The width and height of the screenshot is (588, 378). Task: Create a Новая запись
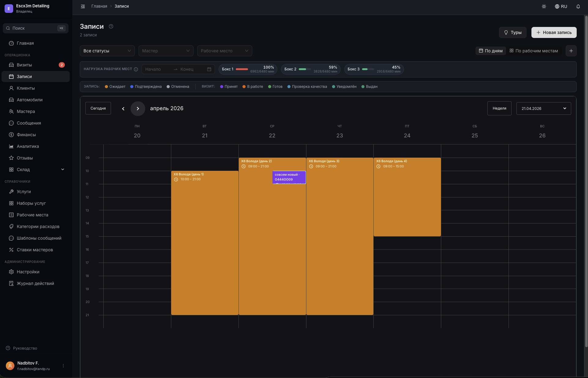[554, 32]
